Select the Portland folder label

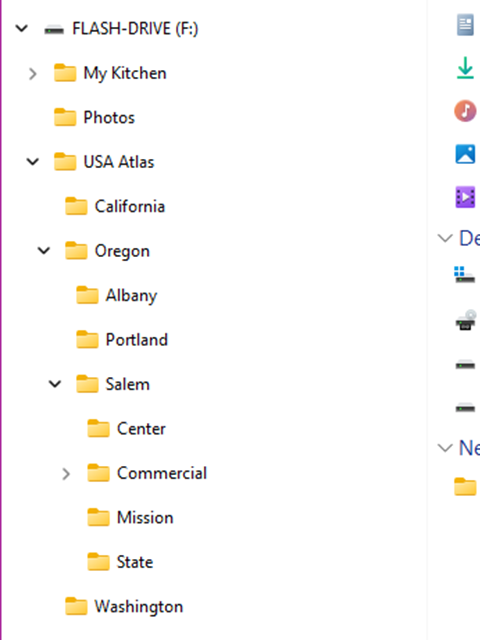(137, 340)
